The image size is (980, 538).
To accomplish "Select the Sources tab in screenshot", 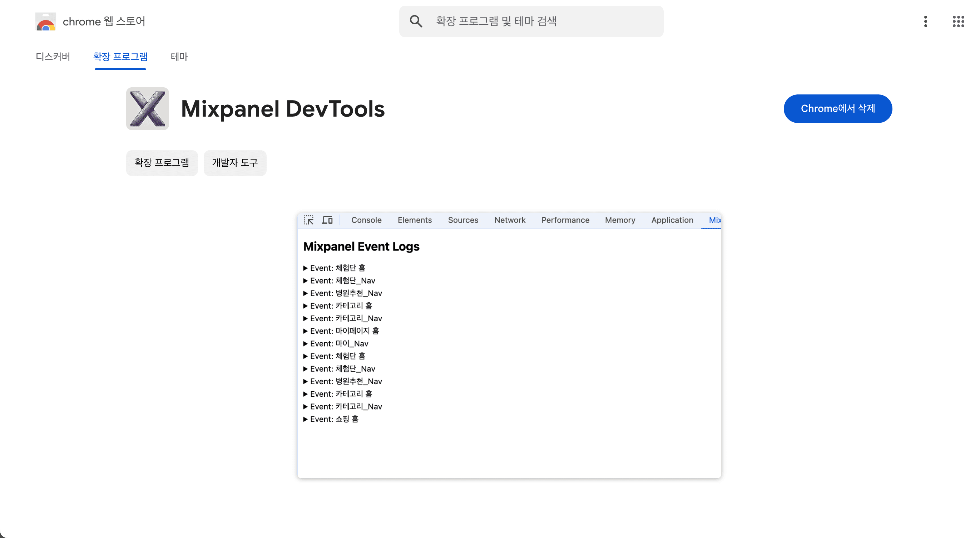I will 463,220.
